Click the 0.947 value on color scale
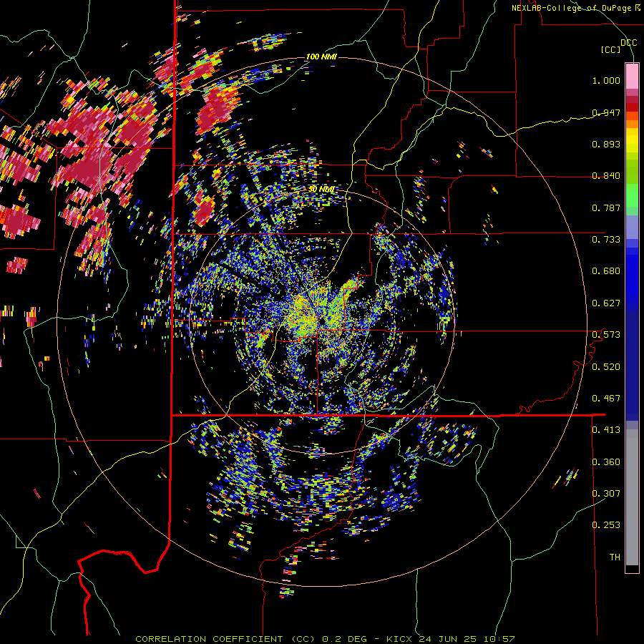 click(606, 112)
